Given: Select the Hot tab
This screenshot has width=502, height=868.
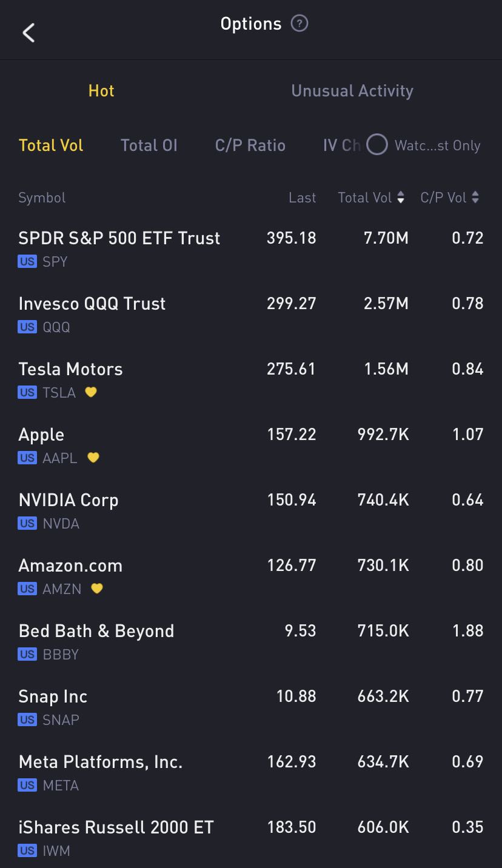Looking at the screenshot, I should pyautogui.click(x=101, y=91).
